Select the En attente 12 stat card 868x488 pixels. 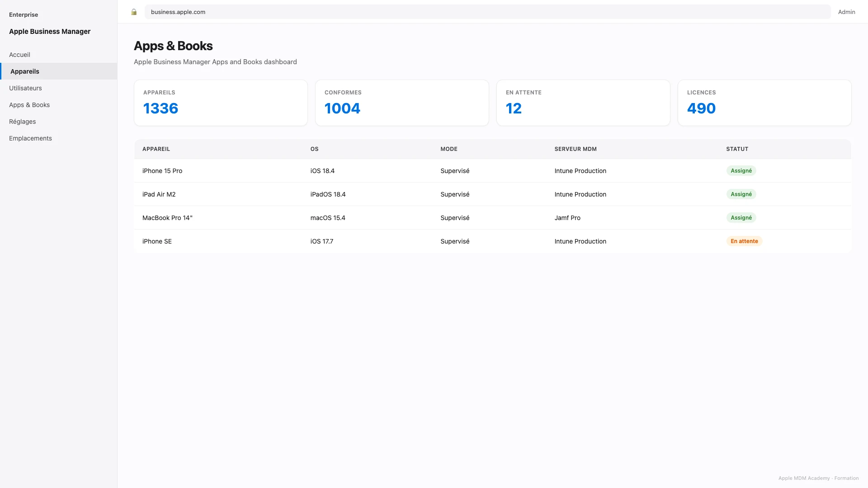click(x=583, y=103)
